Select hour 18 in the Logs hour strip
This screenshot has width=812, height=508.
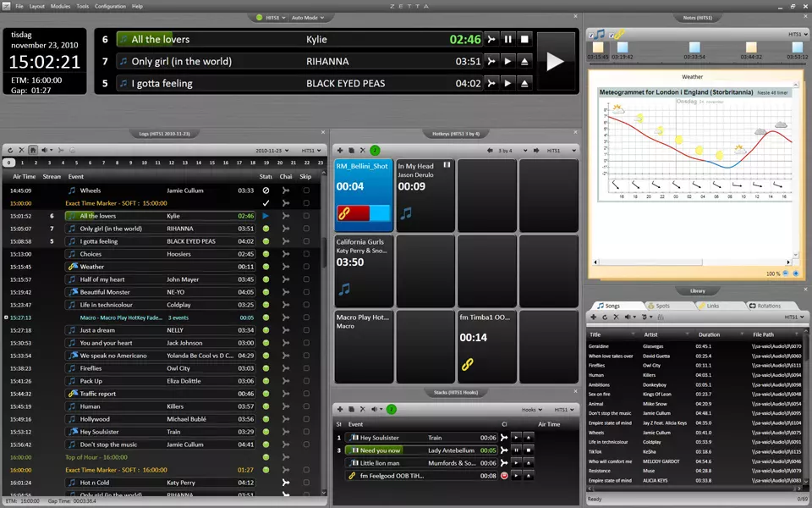[x=253, y=162]
